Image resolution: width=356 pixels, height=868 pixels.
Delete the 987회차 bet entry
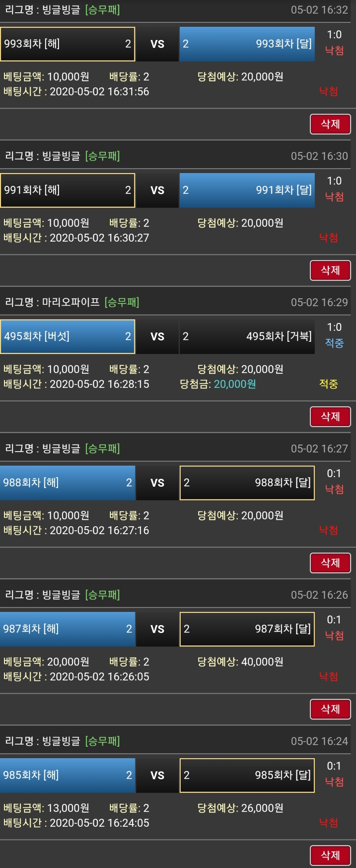[330, 709]
